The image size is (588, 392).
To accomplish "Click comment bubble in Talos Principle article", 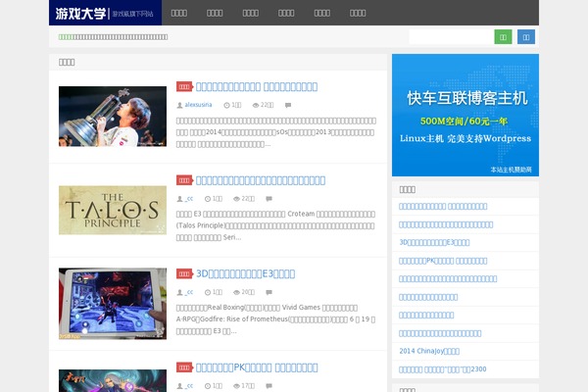I will point(269,199).
